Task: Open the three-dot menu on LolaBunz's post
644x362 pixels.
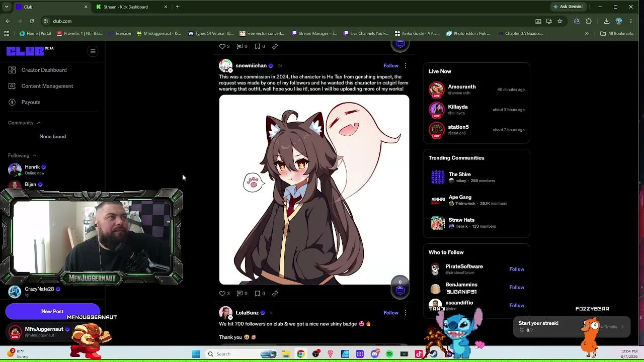Action: 405,313
